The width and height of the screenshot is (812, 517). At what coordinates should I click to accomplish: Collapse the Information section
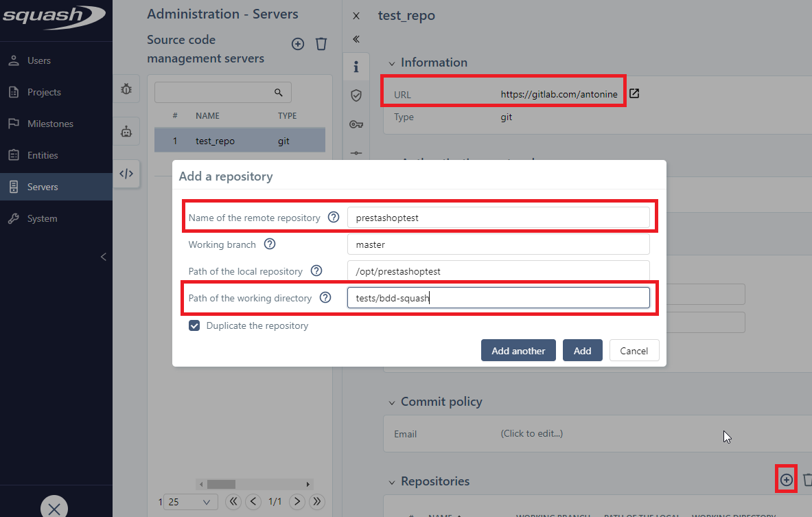392,62
